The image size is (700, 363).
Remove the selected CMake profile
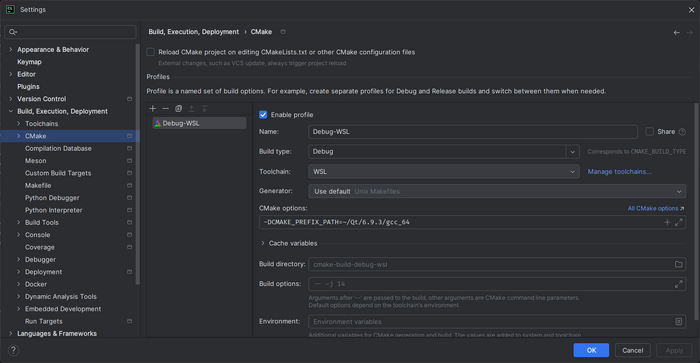(x=166, y=108)
